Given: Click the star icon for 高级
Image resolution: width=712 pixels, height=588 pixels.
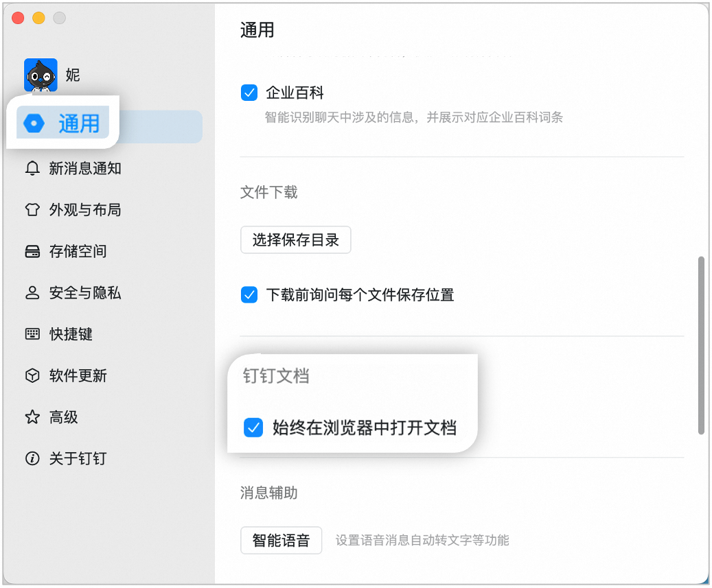Looking at the screenshot, I should click(32, 417).
